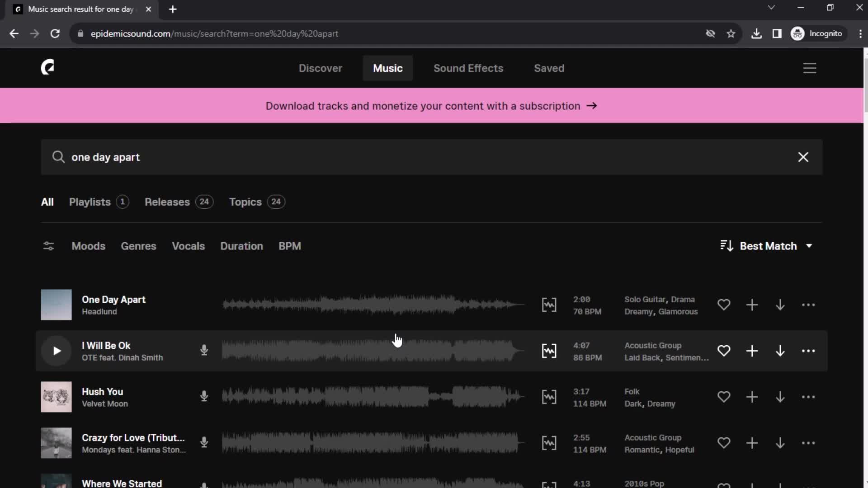The width and height of the screenshot is (868, 488).
Task: Like the Crazy for Love track
Action: coord(723,443)
